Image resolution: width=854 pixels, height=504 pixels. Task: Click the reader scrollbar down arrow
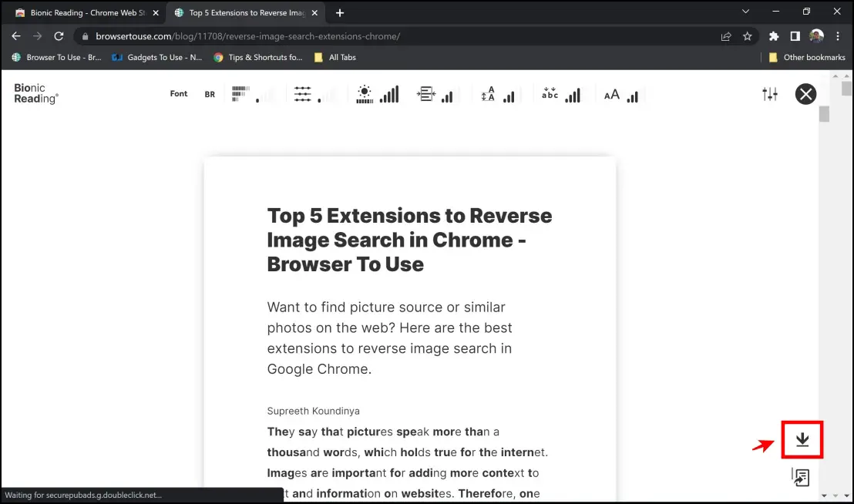click(x=824, y=496)
